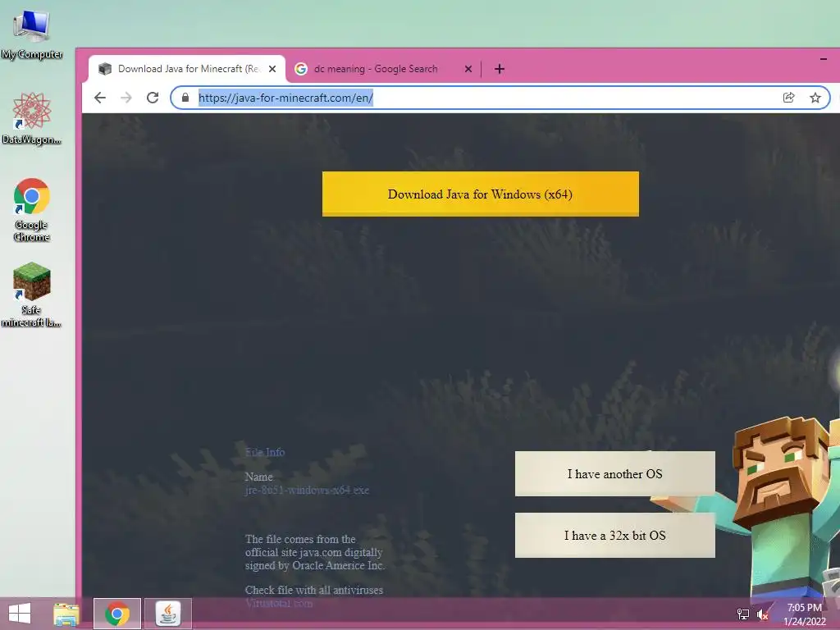
Task: Open a new browser tab
Action: [x=500, y=69]
